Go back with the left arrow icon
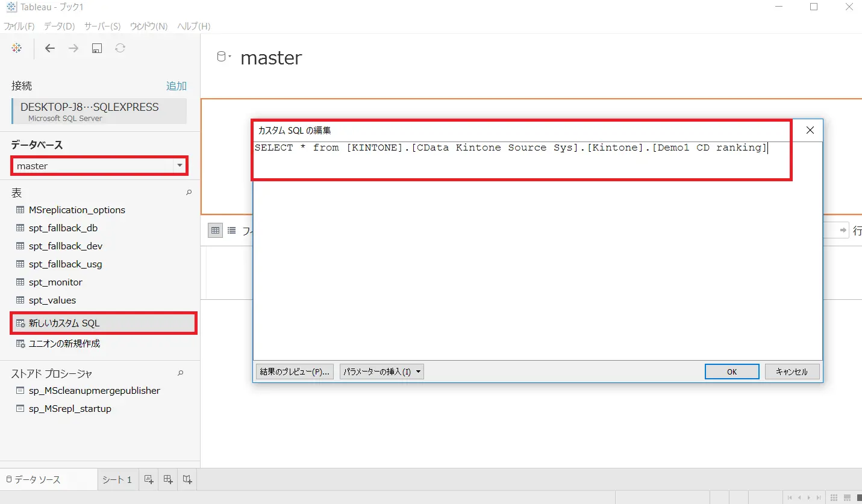 tap(50, 48)
